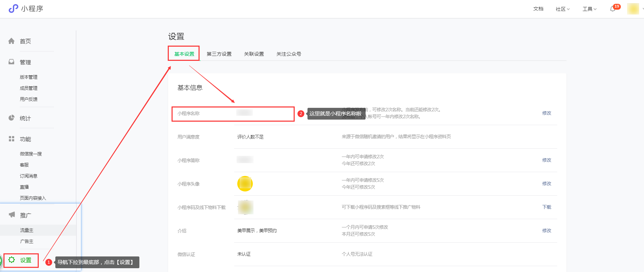The image size is (644, 272).
Task: Click the 个人号无法认证 note
Action: click(357, 254)
